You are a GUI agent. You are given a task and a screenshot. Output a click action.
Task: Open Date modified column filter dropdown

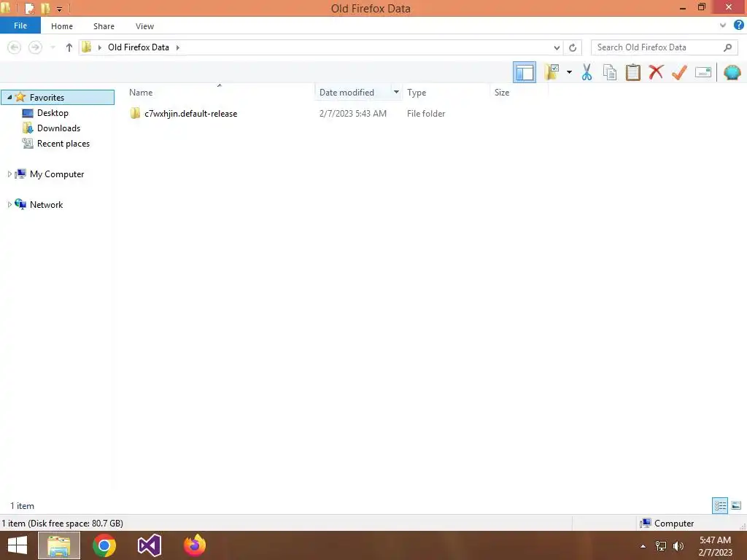(396, 92)
